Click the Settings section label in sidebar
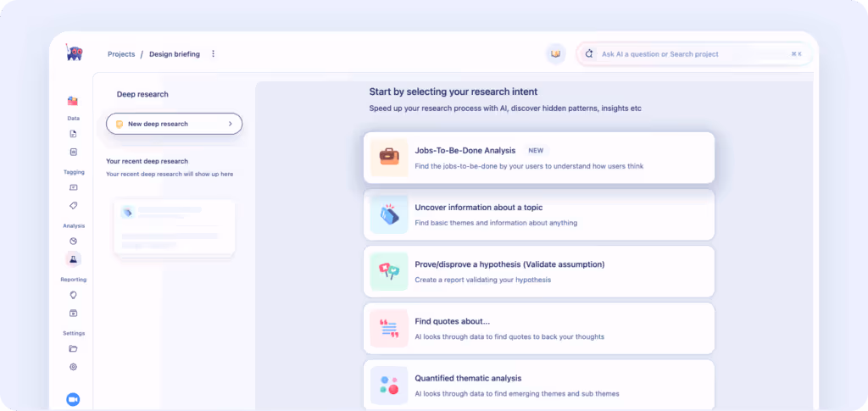Image resolution: width=868 pixels, height=411 pixels. [74, 333]
